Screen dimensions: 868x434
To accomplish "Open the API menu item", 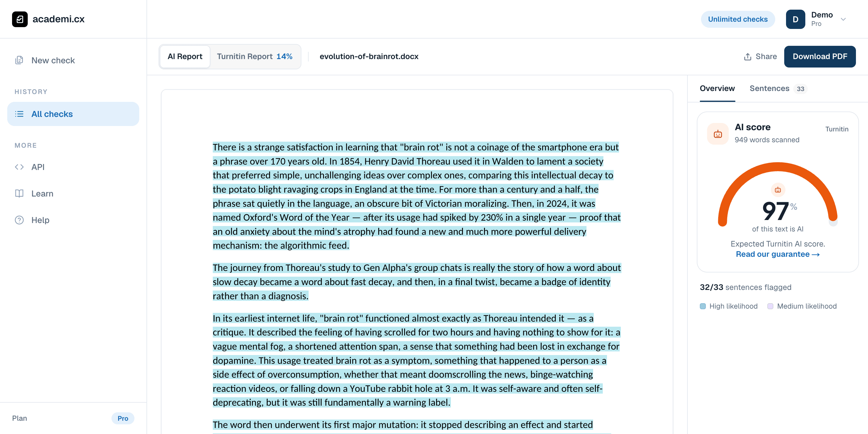I will [x=73, y=167].
